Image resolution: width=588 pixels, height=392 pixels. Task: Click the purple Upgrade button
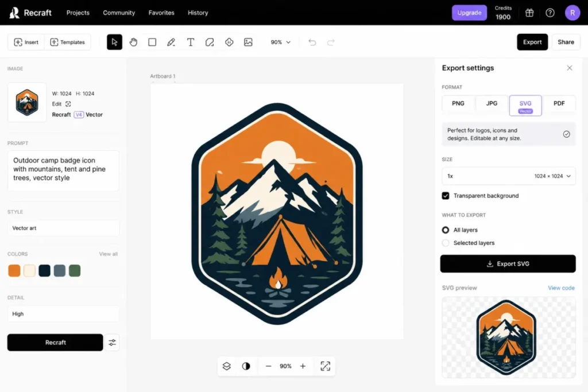pyautogui.click(x=469, y=13)
